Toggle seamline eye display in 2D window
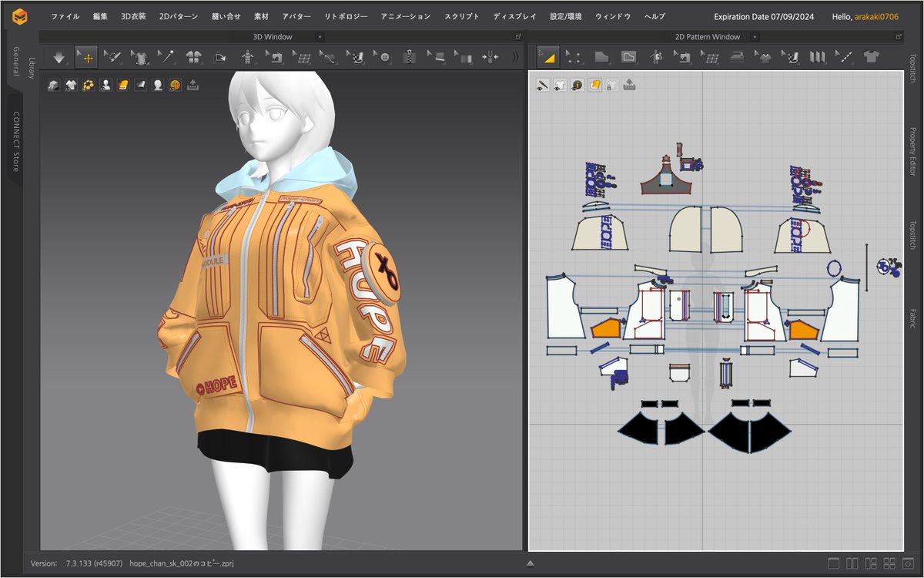924x578 pixels. [x=543, y=86]
